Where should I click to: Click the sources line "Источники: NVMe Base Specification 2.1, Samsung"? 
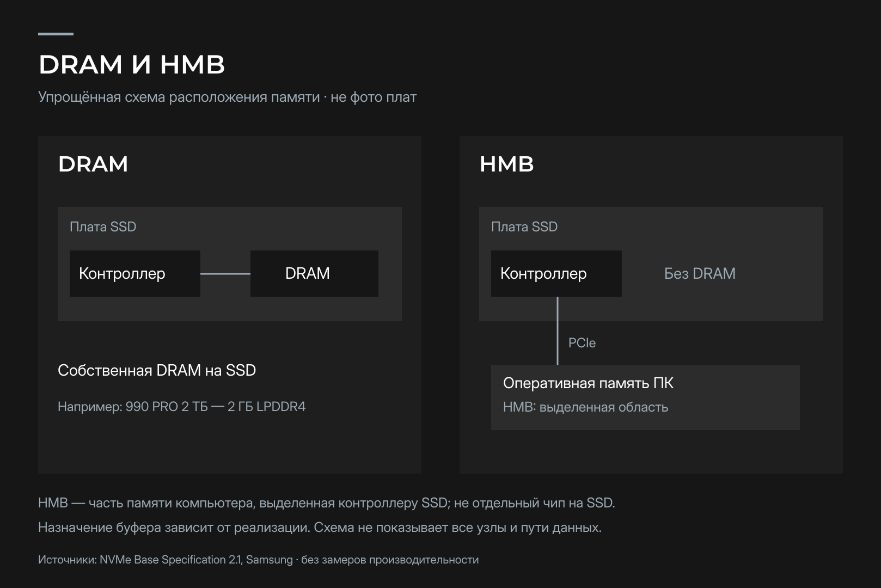166,560
